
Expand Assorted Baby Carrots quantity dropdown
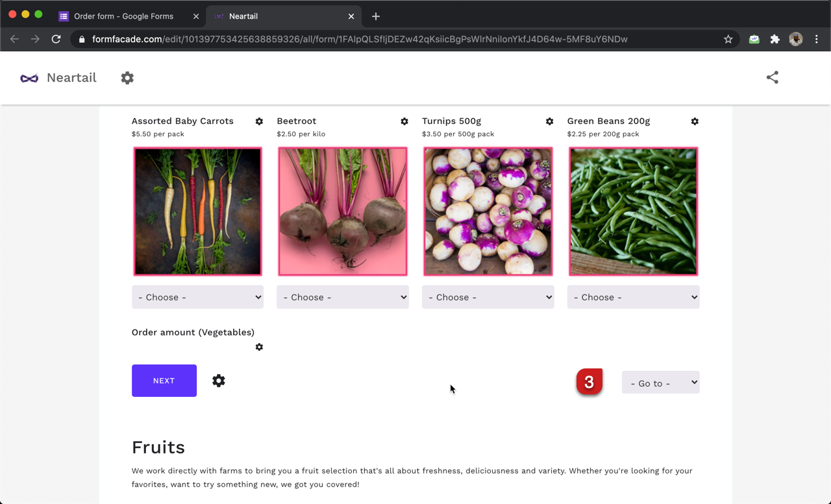(197, 297)
